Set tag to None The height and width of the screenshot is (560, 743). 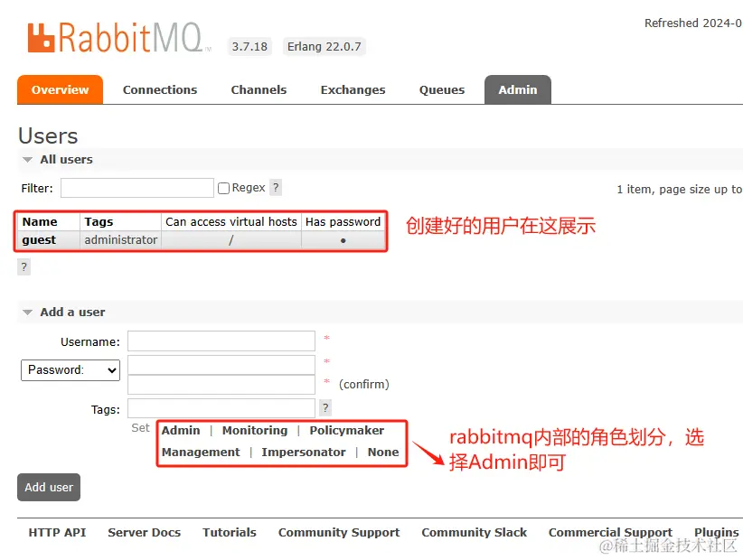point(383,453)
